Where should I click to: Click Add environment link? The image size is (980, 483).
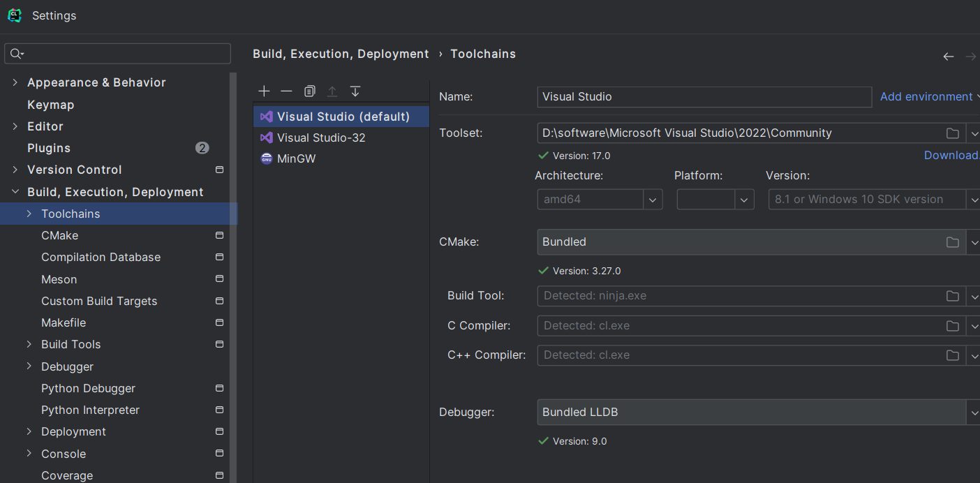[926, 96]
